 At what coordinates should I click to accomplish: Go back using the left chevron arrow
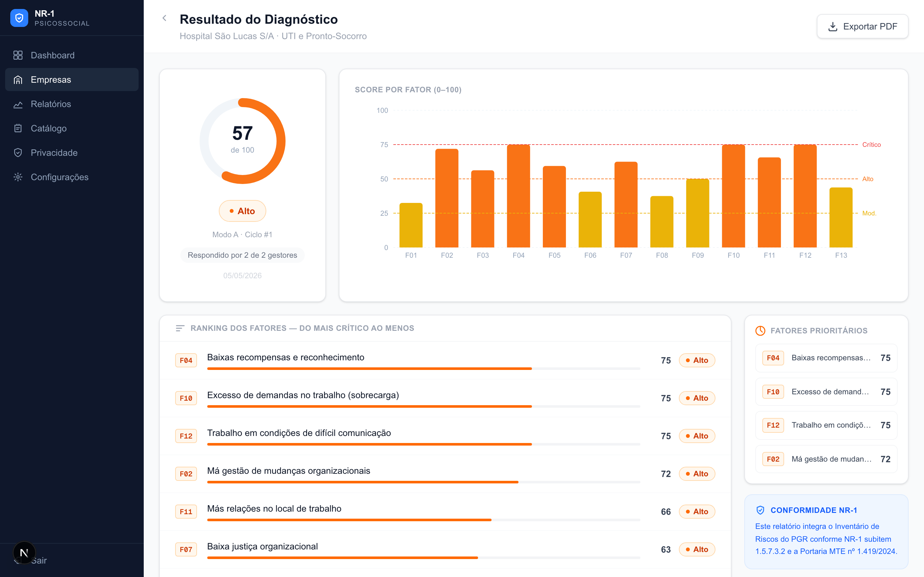point(164,18)
